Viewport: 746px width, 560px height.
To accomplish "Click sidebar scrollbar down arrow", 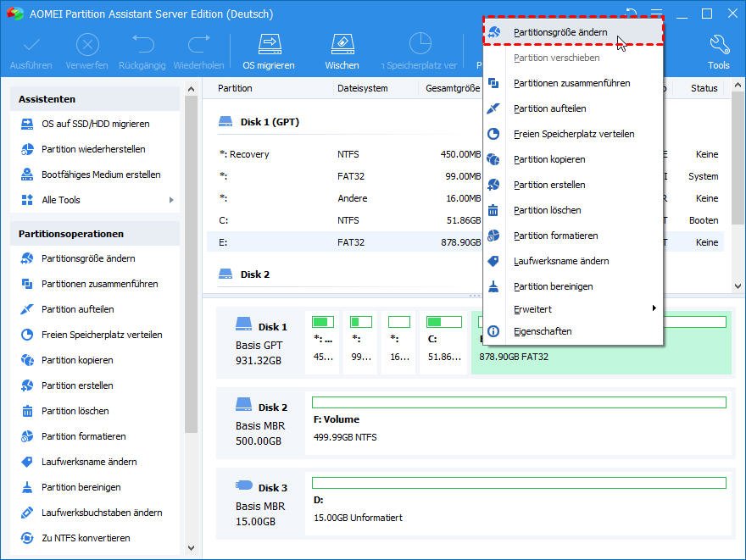I will click(192, 548).
